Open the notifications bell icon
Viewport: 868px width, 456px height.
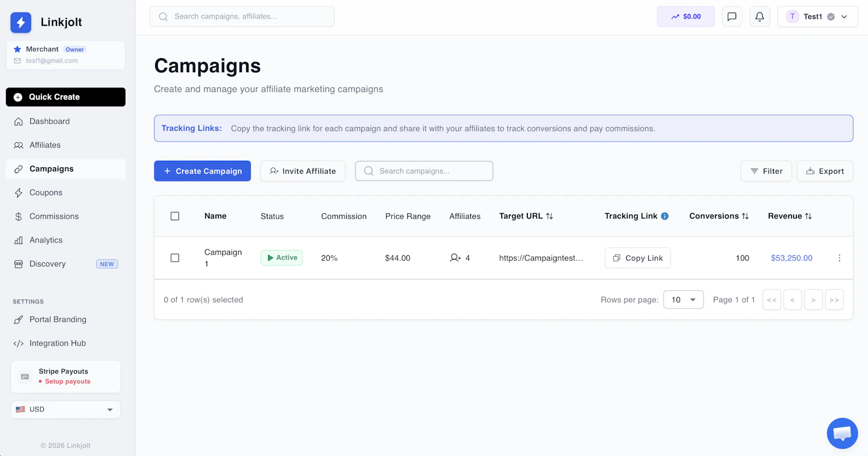coord(759,16)
